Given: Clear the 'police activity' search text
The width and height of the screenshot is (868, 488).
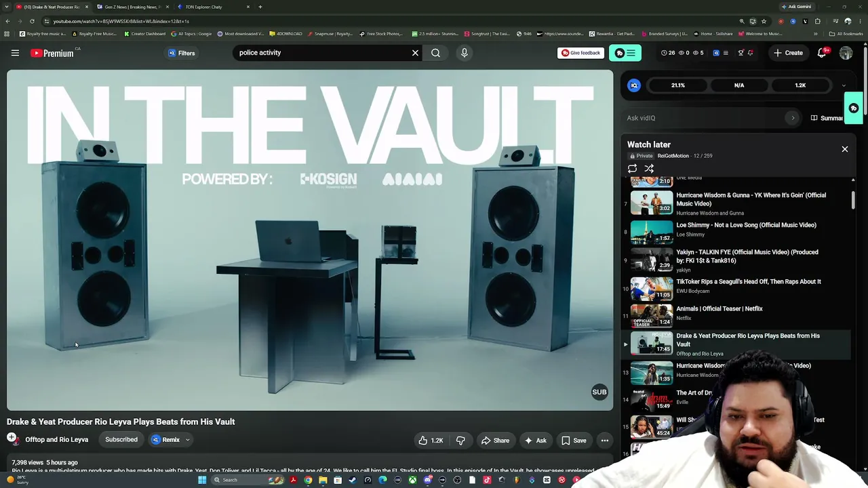Looking at the screenshot, I should point(415,53).
